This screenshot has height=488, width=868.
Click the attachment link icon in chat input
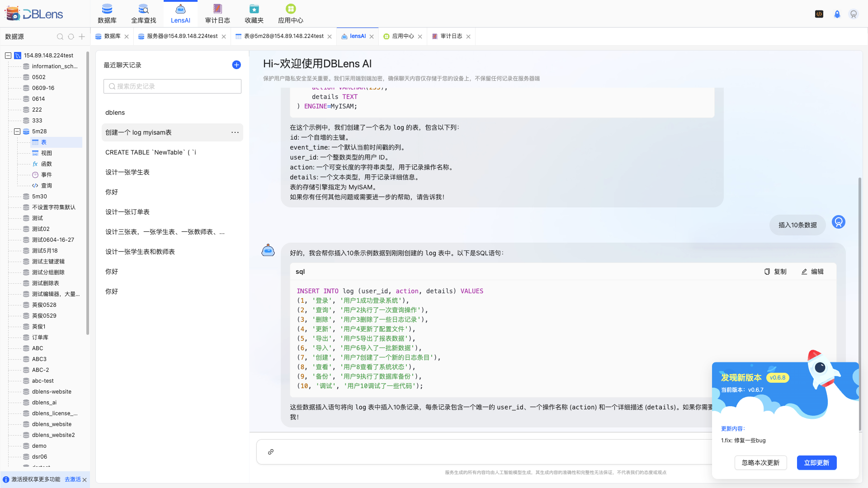coord(270,451)
